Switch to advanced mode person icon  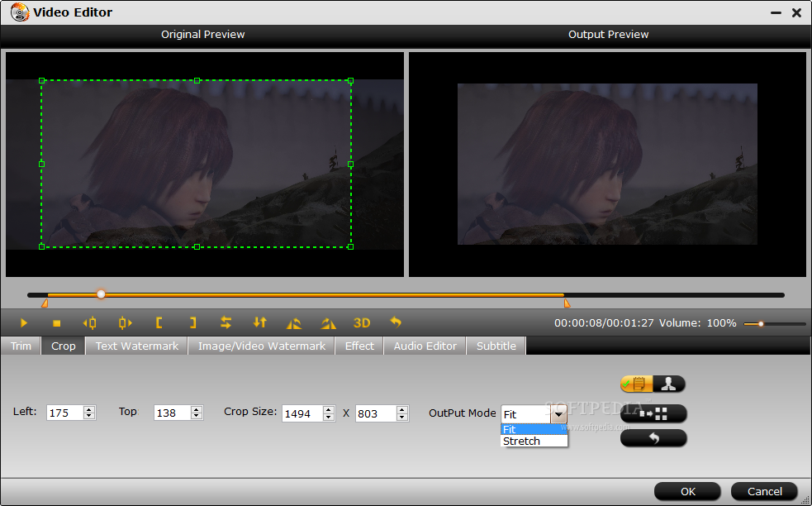(x=669, y=384)
